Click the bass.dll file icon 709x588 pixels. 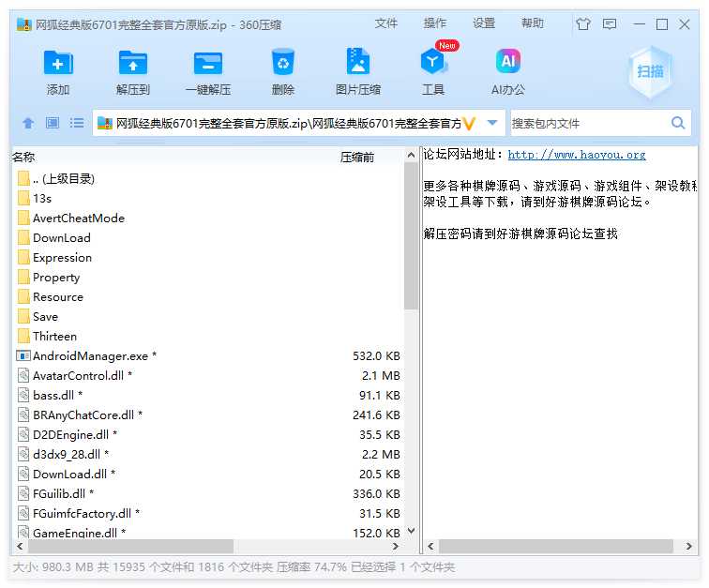[x=23, y=396]
